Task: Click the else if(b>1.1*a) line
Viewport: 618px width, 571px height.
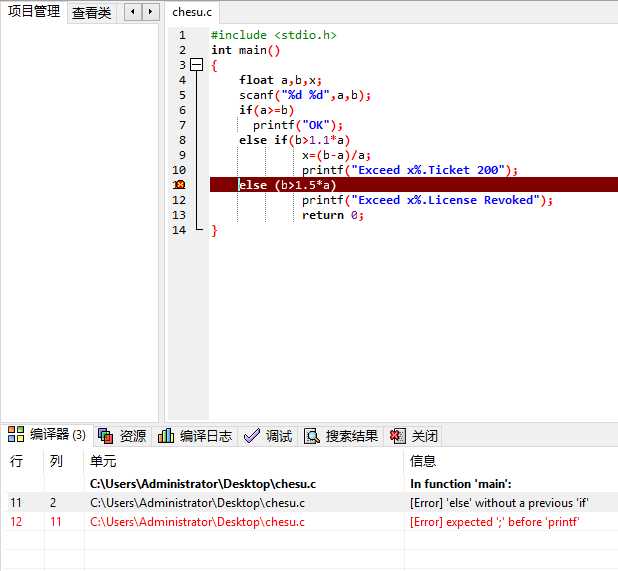Action: pyautogui.click(x=294, y=140)
